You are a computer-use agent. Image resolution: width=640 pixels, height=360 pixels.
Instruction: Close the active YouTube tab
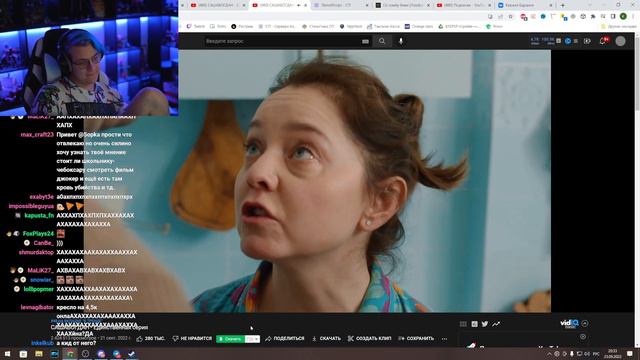[305, 5]
